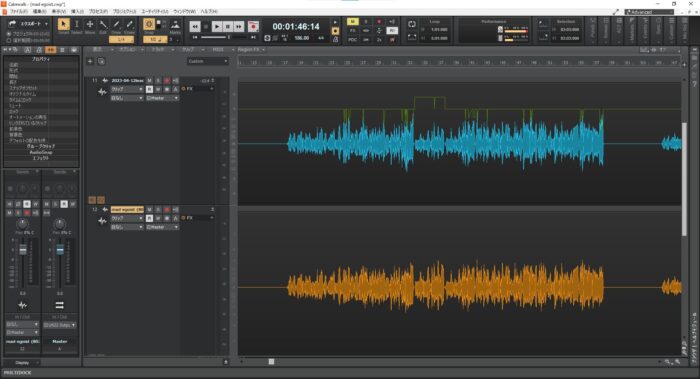This screenshot has width=700, height=379.
Task: Open the 編集 menu
Action: (39, 11)
